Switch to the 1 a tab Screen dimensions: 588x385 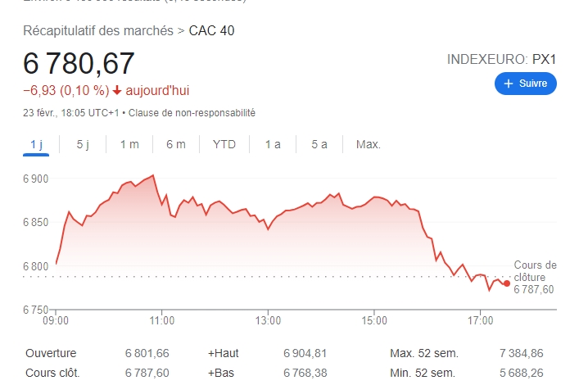273,144
